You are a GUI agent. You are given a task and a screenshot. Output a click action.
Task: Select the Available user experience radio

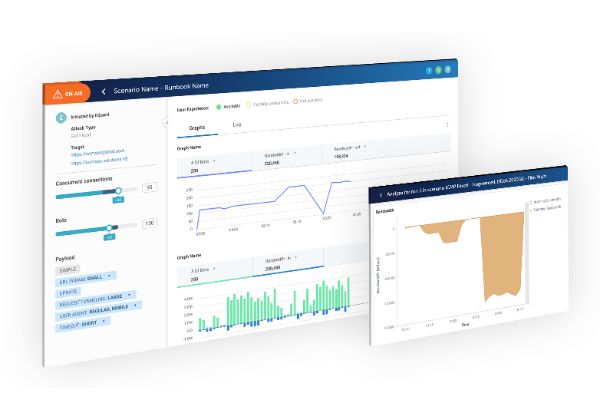click(x=216, y=105)
